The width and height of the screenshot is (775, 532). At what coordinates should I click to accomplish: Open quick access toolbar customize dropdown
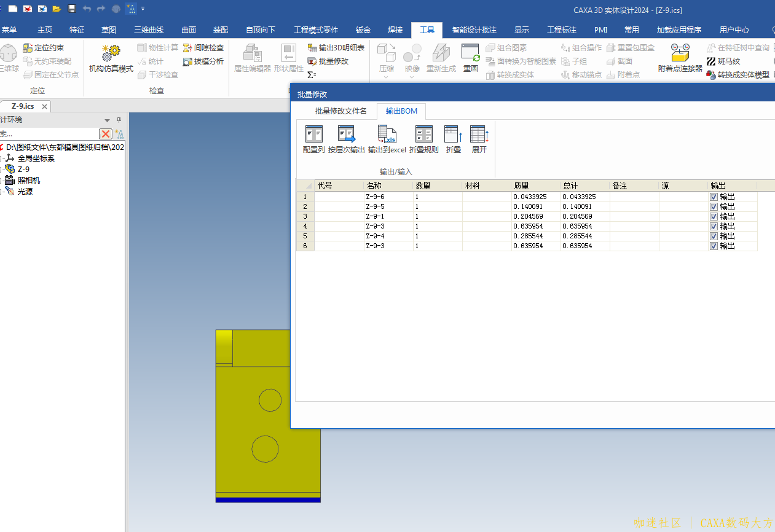pyautogui.click(x=143, y=9)
